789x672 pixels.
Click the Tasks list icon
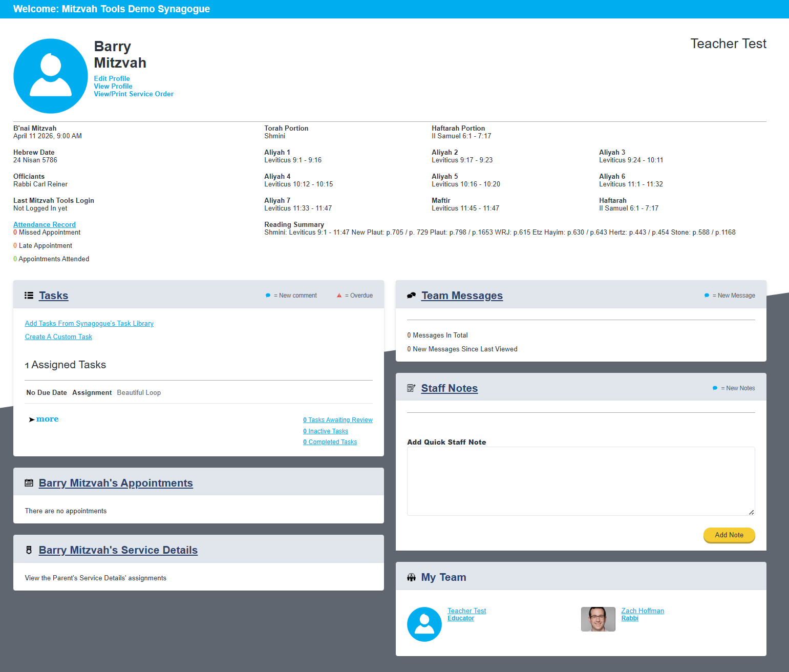point(29,296)
